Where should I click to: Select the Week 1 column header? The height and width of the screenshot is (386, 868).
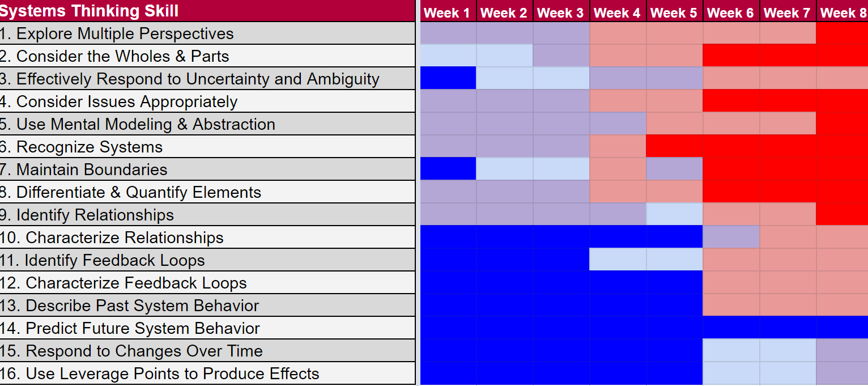(448, 12)
